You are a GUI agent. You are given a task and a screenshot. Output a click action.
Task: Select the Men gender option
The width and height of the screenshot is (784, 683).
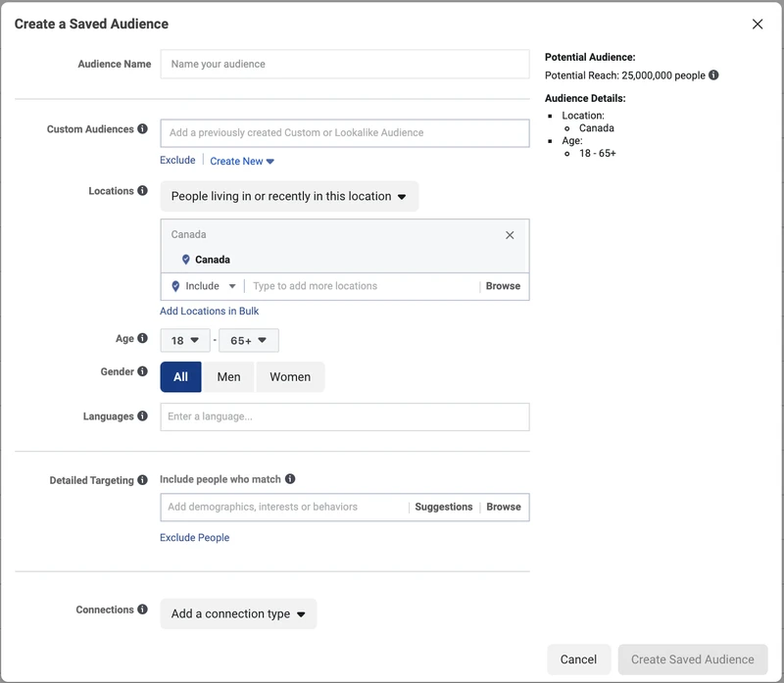[228, 377]
